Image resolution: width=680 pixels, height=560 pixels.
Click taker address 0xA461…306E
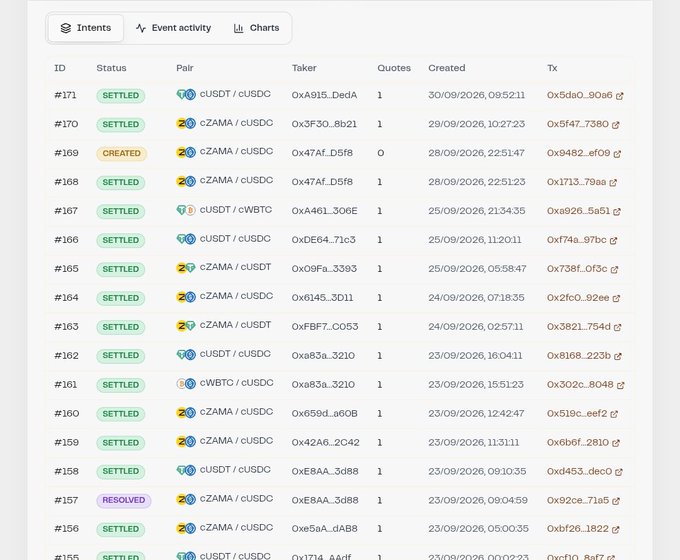click(x=324, y=211)
